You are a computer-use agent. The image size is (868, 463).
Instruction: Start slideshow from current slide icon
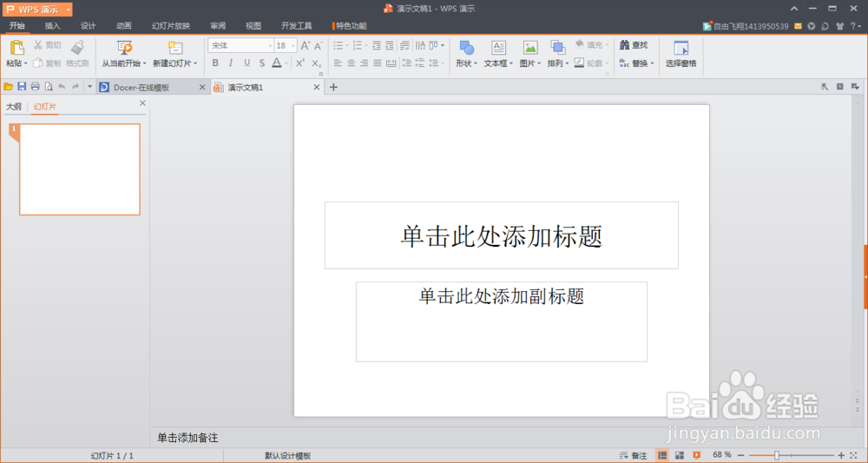[124, 48]
